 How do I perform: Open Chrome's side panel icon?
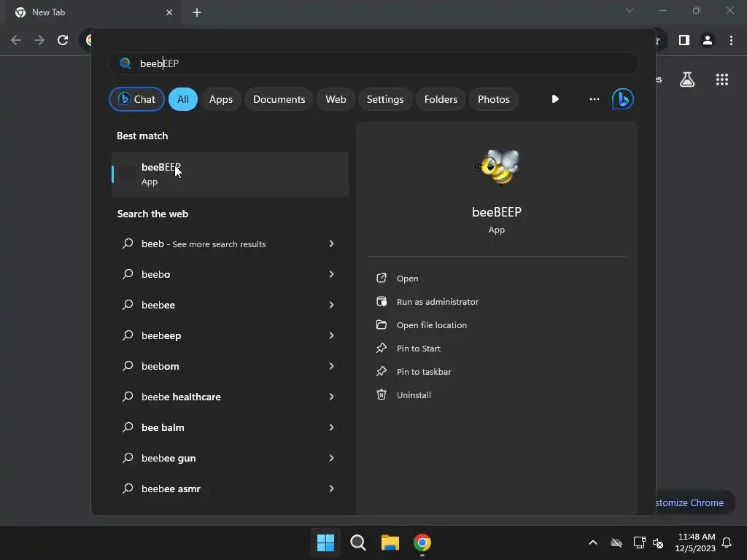(x=684, y=40)
